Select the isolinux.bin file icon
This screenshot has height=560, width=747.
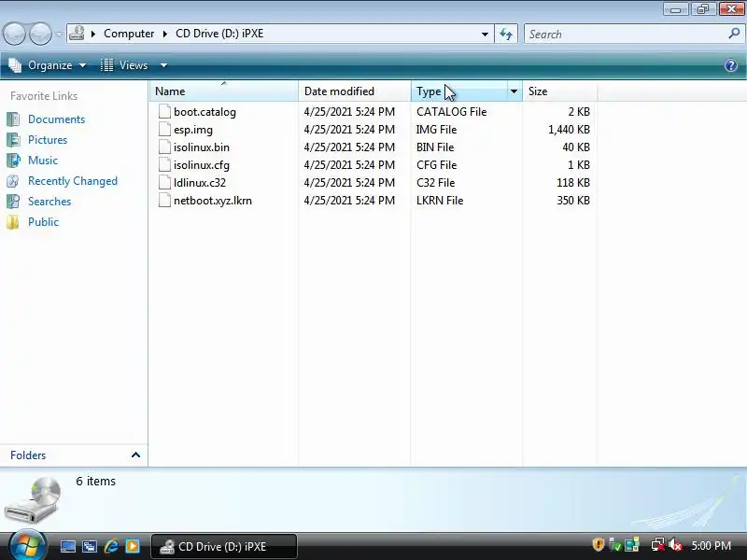click(x=164, y=147)
